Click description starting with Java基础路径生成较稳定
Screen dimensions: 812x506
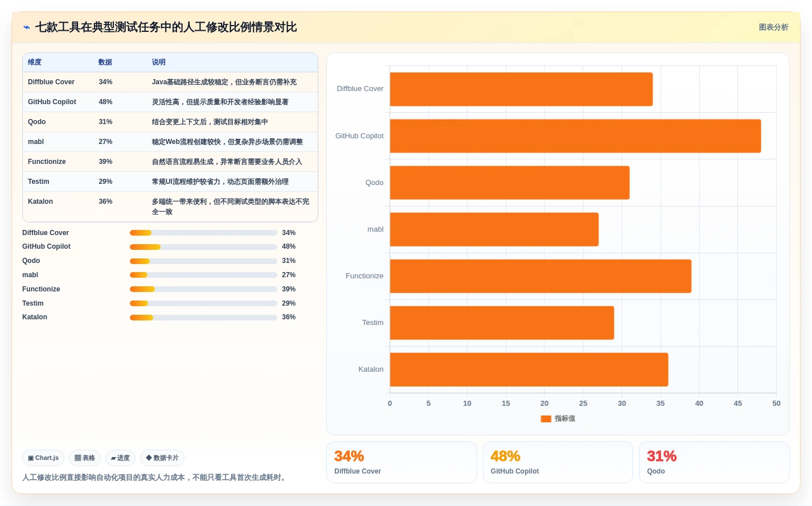pyautogui.click(x=224, y=82)
